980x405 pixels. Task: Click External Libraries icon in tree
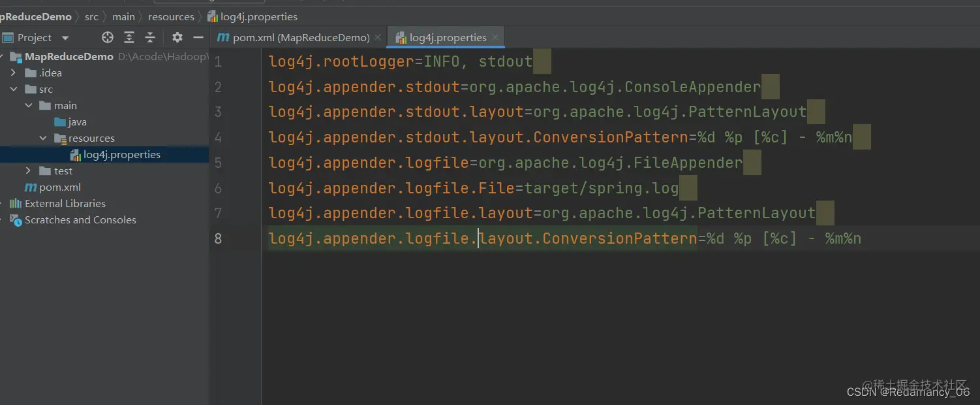[x=16, y=203]
